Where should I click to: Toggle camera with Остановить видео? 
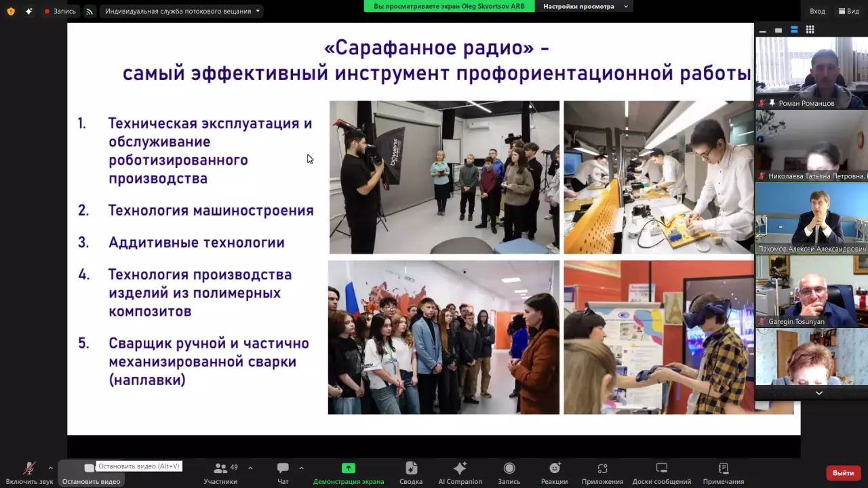click(90, 472)
